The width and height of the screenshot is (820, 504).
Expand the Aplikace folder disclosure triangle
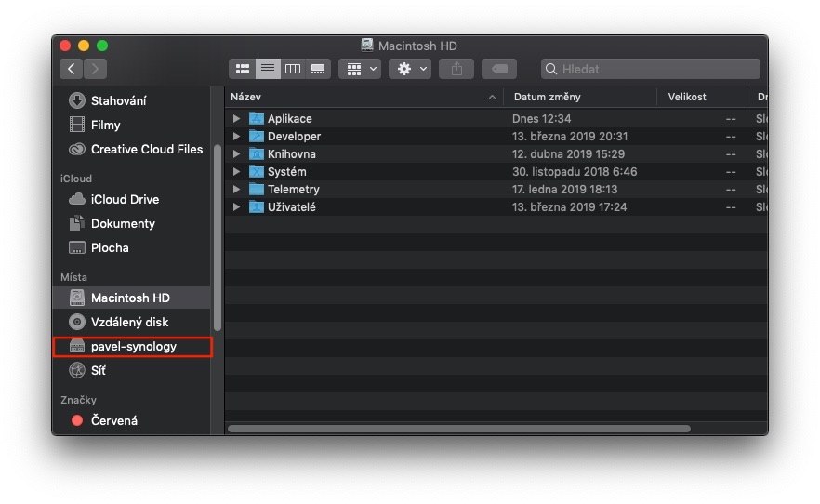pyautogui.click(x=237, y=119)
